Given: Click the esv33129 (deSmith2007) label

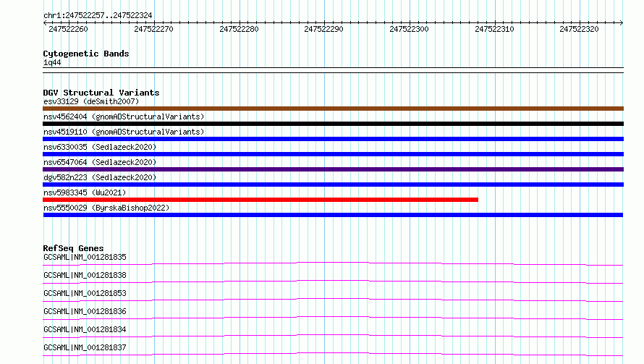Looking at the screenshot, I should pyautogui.click(x=91, y=101).
